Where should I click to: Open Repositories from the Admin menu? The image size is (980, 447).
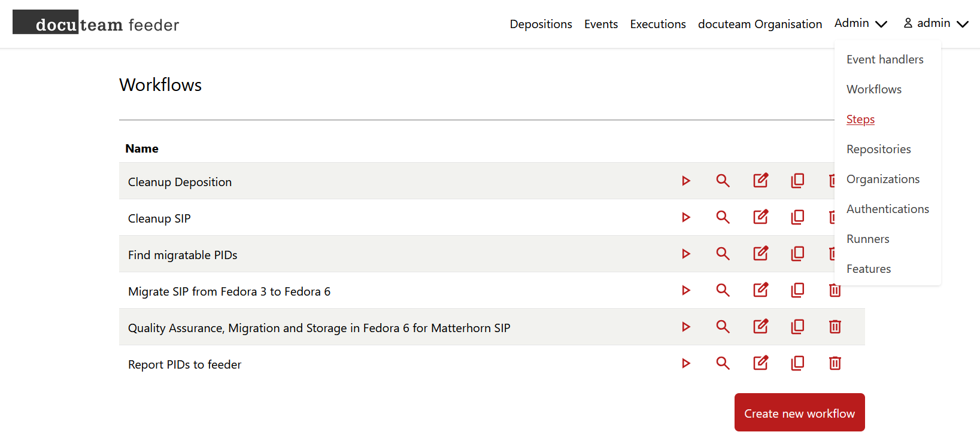pos(879,149)
